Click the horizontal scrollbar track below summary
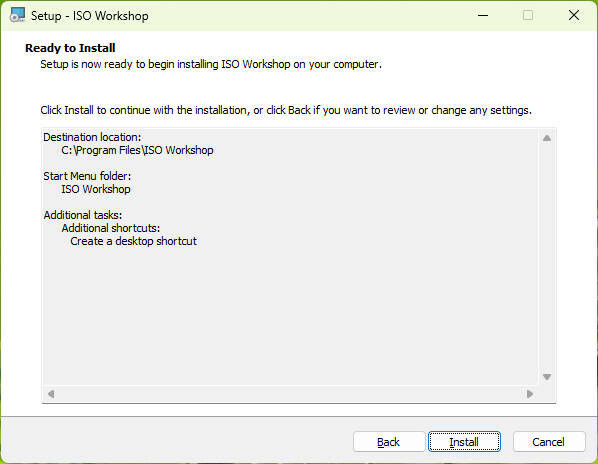598x464 pixels. pyautogui.click(x=290, y=394)
